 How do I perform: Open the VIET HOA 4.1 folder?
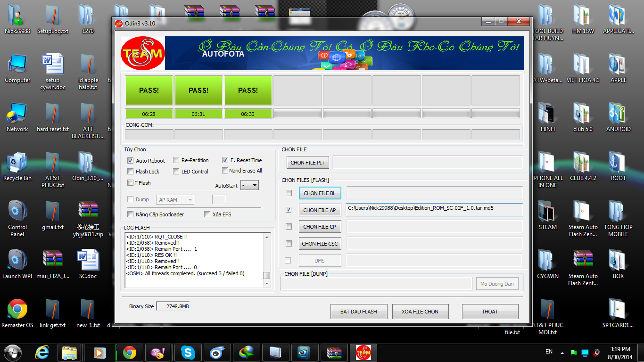pos(583,68)
